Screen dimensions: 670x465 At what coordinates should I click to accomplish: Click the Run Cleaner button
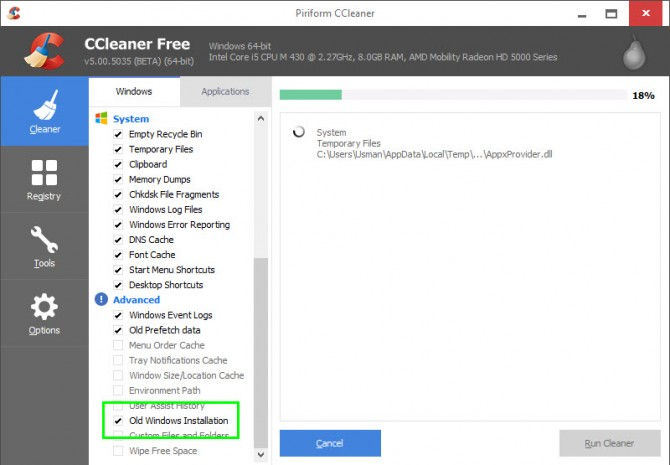click(x=610, y=443)
